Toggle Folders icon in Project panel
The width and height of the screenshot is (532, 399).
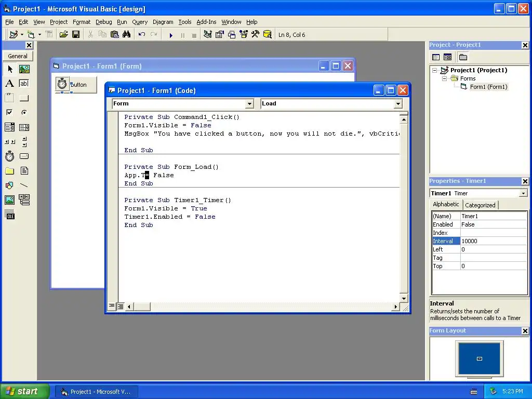pos(463,57)
